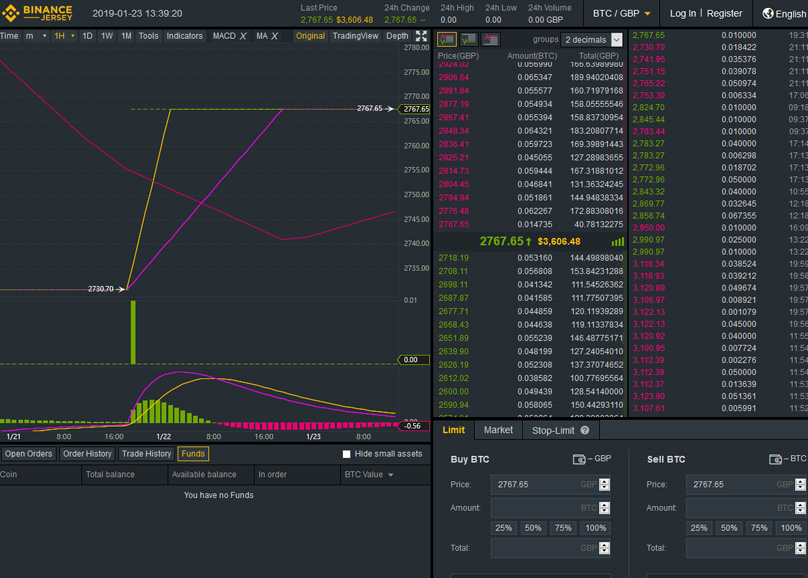The image size is (808, 578).
Task: Switch to Limit order tab
Action: click(453, 430)
